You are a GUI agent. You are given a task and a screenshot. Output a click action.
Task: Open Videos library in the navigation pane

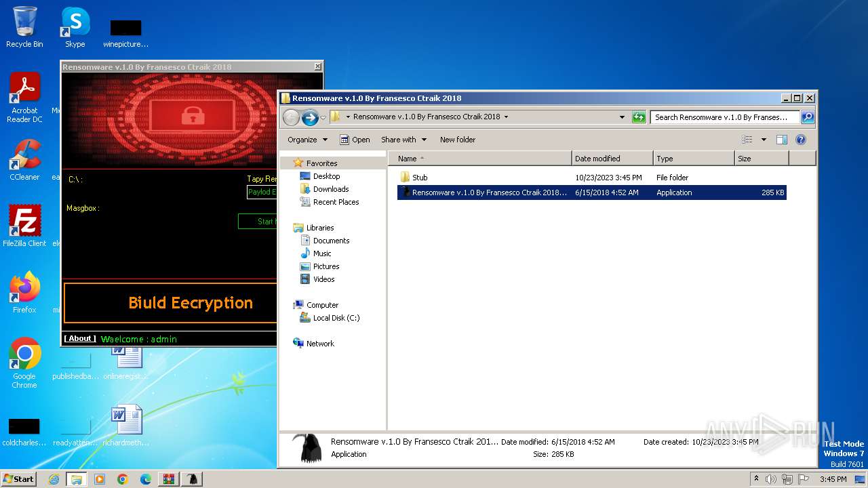323,279
